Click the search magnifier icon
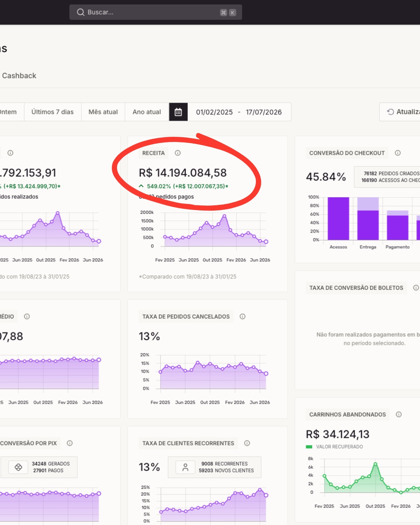 coord(80,12)
